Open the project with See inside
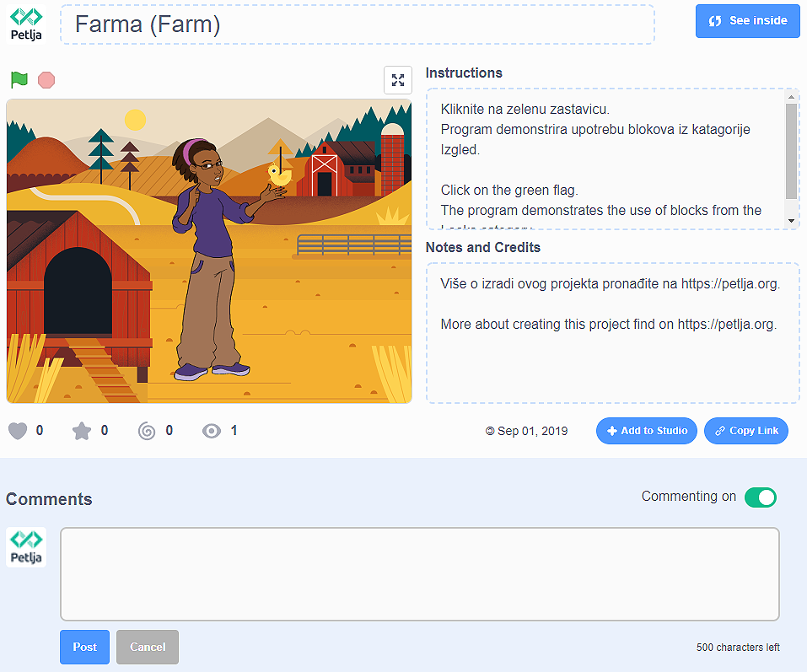 [748, 21]
